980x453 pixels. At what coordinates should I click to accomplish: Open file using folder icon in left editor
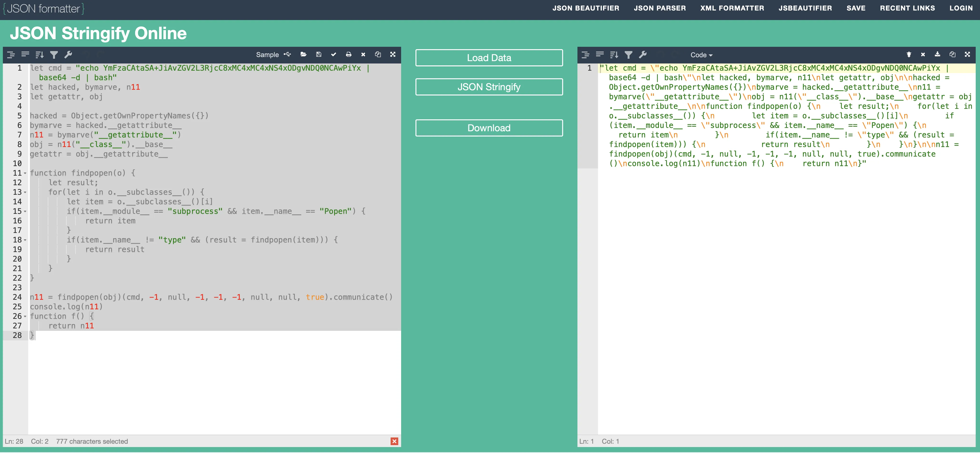click(x=303, y=55)
